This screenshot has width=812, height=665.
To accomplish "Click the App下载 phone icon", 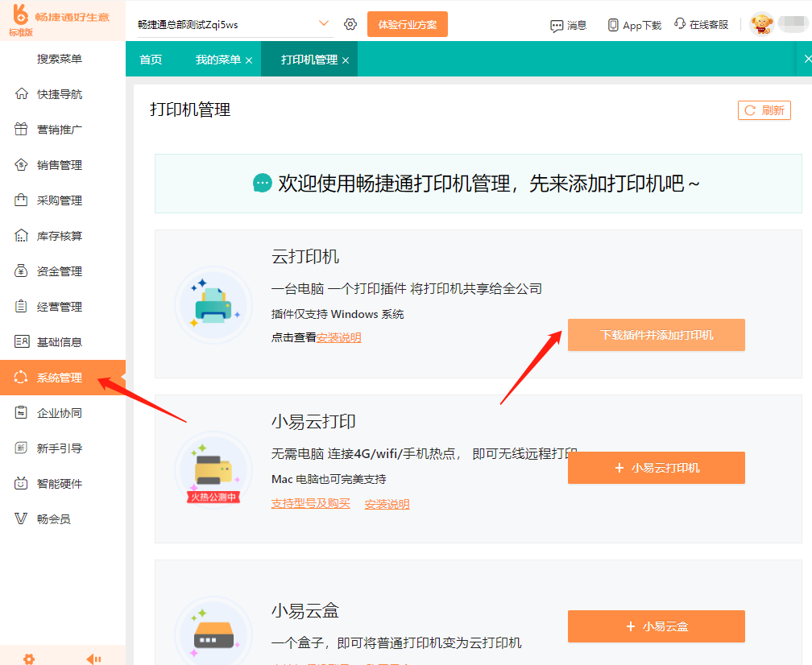I will [x=613, y=25].
